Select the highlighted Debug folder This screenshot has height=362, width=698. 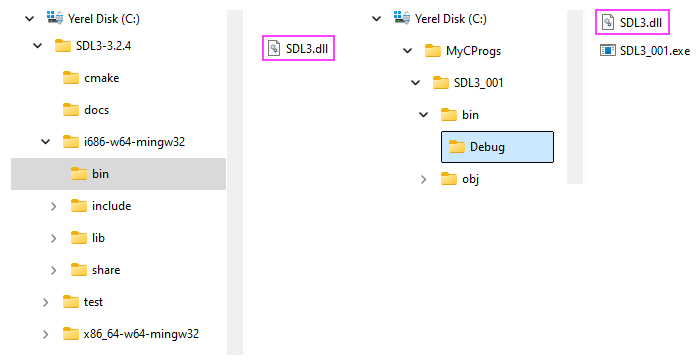(497, 147)
